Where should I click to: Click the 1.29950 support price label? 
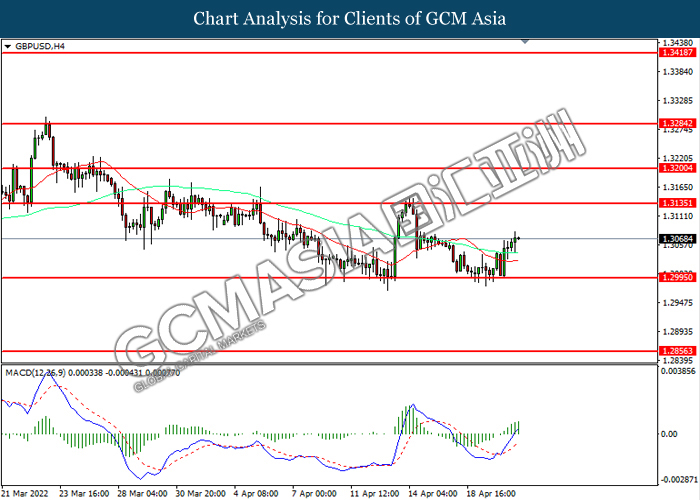(x=677, y=277)
